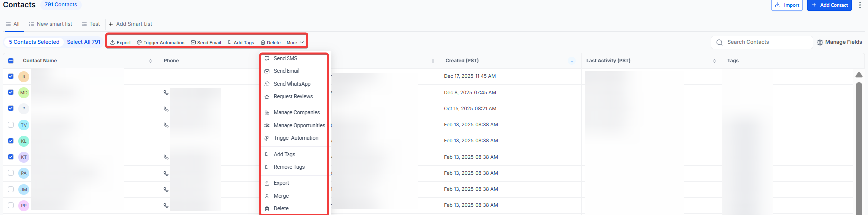The width and height of the screenshot is (868, 215).
Task: Click the Export button in bulk action toolbar
Action: (120, 43)
